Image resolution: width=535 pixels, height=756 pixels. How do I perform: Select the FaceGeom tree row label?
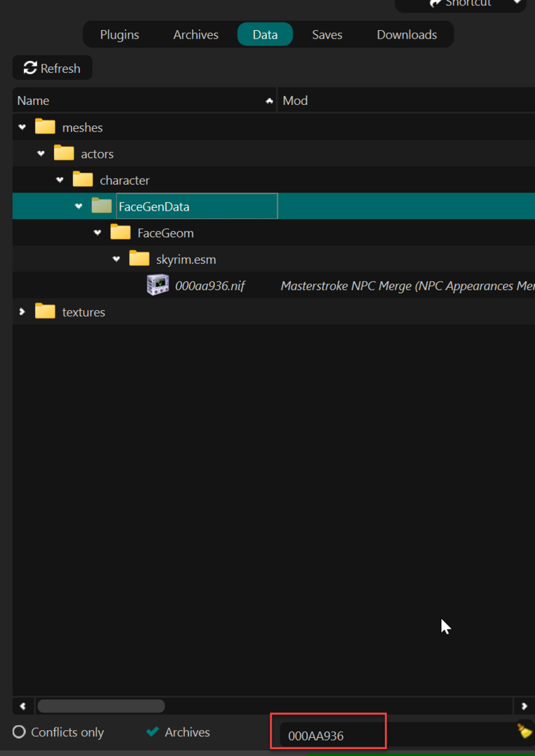pyautogui.click(x=165, y=233)
